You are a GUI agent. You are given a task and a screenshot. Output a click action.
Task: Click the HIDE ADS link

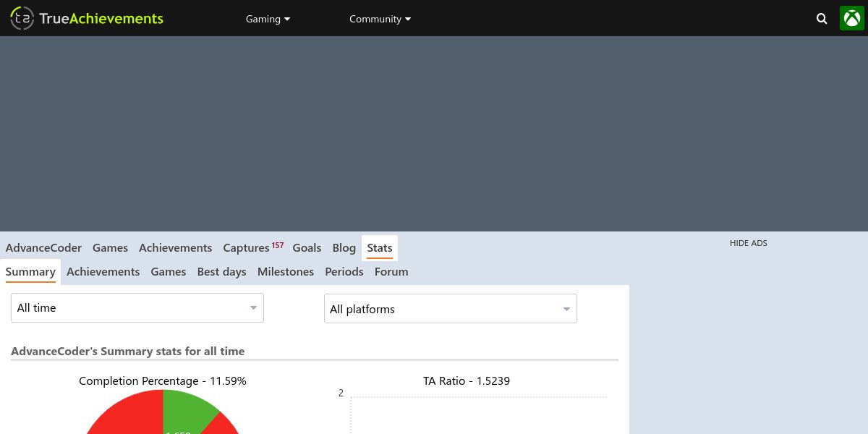coord(749,243)
